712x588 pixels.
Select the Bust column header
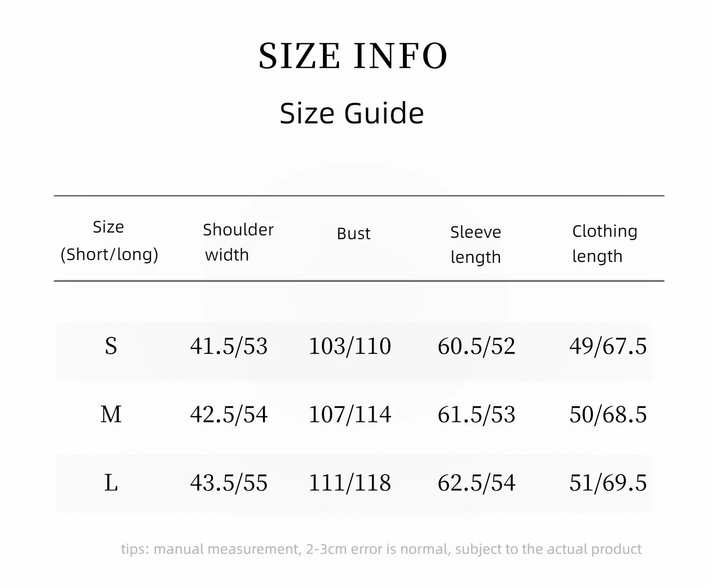pos(354,233)
